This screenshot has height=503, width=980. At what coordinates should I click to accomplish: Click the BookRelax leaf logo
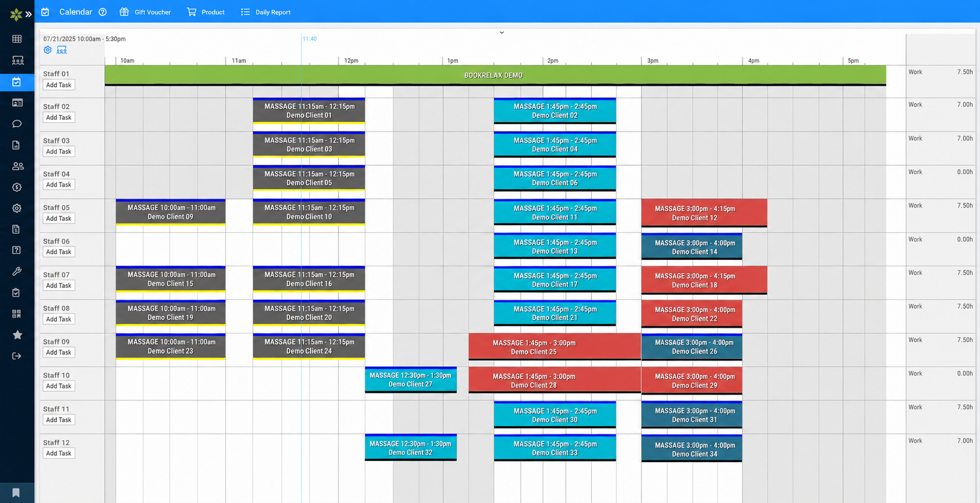pos(16,15)
